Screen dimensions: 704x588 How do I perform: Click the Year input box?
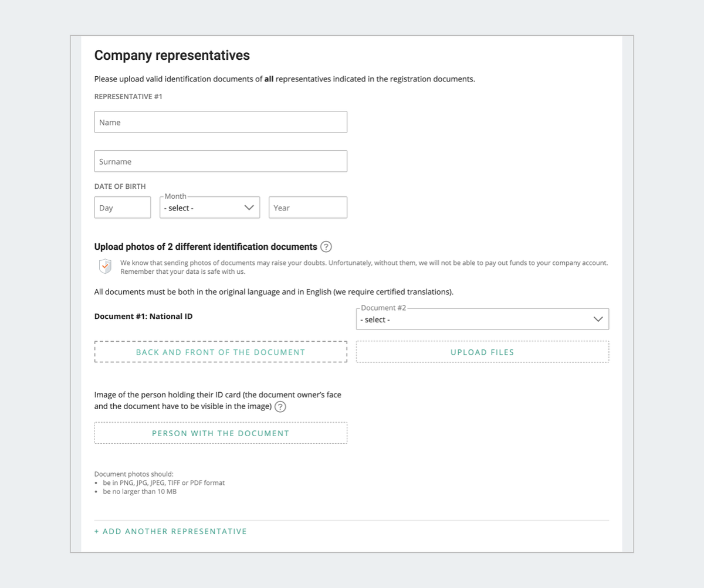pyautogui.click(x=307, y=208)
